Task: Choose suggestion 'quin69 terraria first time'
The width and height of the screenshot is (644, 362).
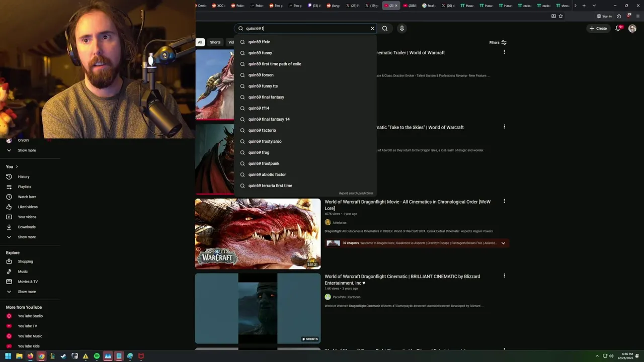Action: click(x=305, y=186)
